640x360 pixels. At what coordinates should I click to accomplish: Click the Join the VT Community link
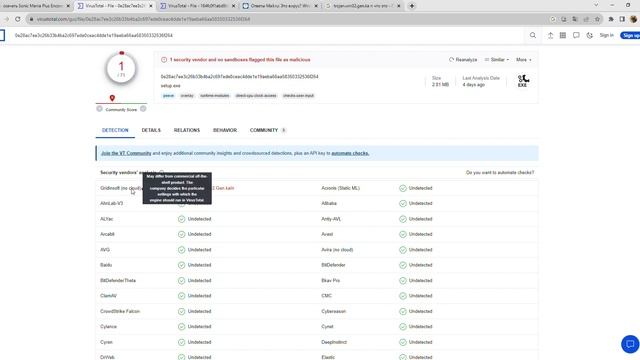[126, 153]
